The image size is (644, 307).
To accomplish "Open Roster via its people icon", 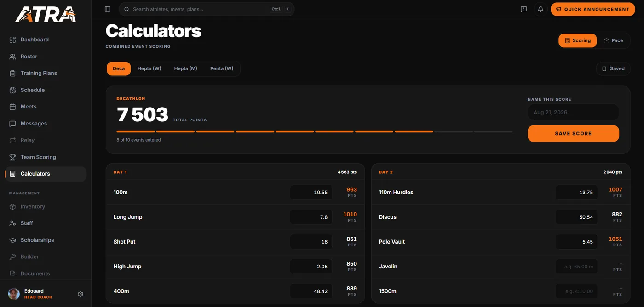I will click(12, 57).
